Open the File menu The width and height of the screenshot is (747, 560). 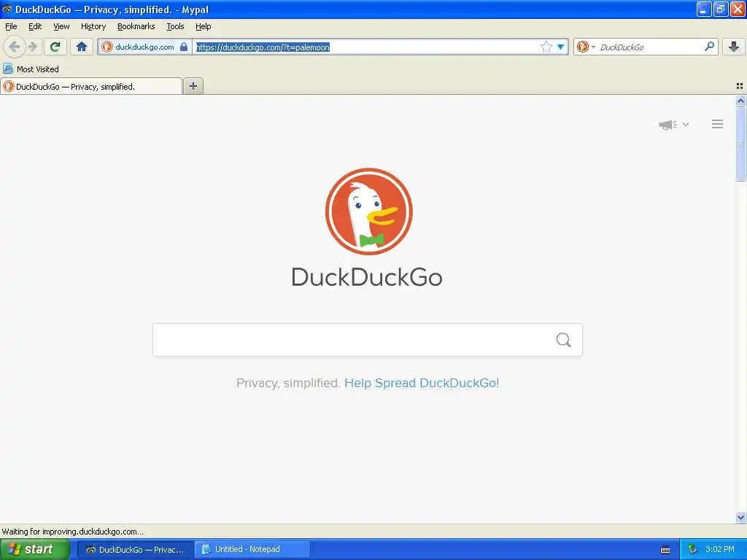pos(11,26)
